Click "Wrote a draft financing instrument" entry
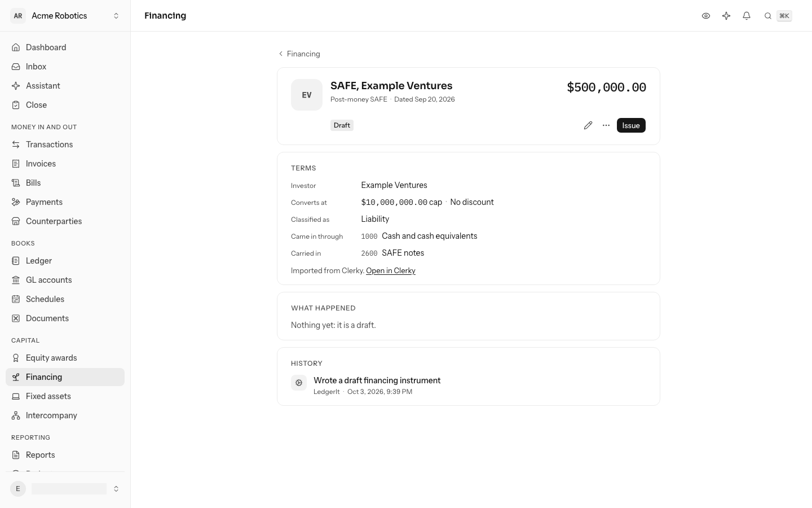This screenshot has height=508, width=812. click(x=377, y=380)
